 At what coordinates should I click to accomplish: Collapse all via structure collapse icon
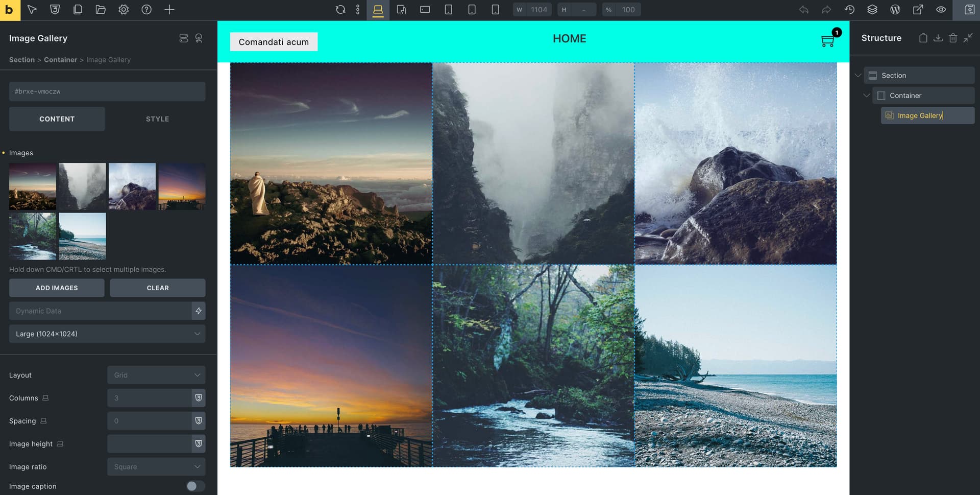968,38
